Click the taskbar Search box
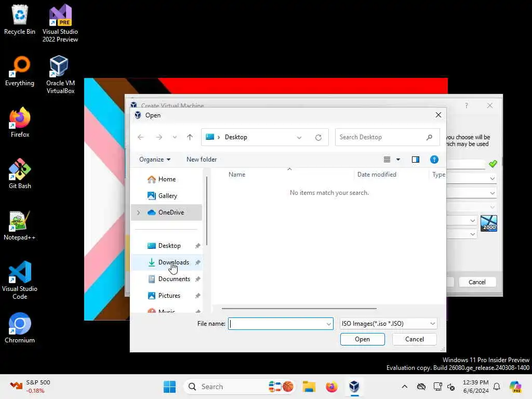 (240, 387)
